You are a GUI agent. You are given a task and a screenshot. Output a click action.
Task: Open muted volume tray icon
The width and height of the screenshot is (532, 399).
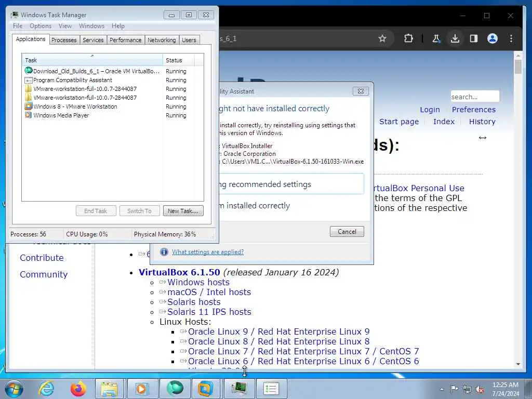(x=480, y=389)
